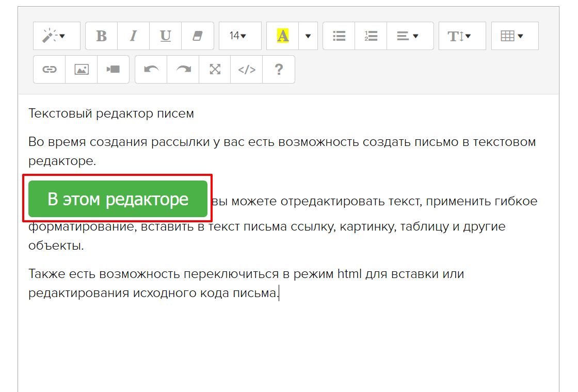Image resolution: width=578 pixels, height=392 pixels.
Task: Toggle bold text formatting
Action: (x=102, y=36)
